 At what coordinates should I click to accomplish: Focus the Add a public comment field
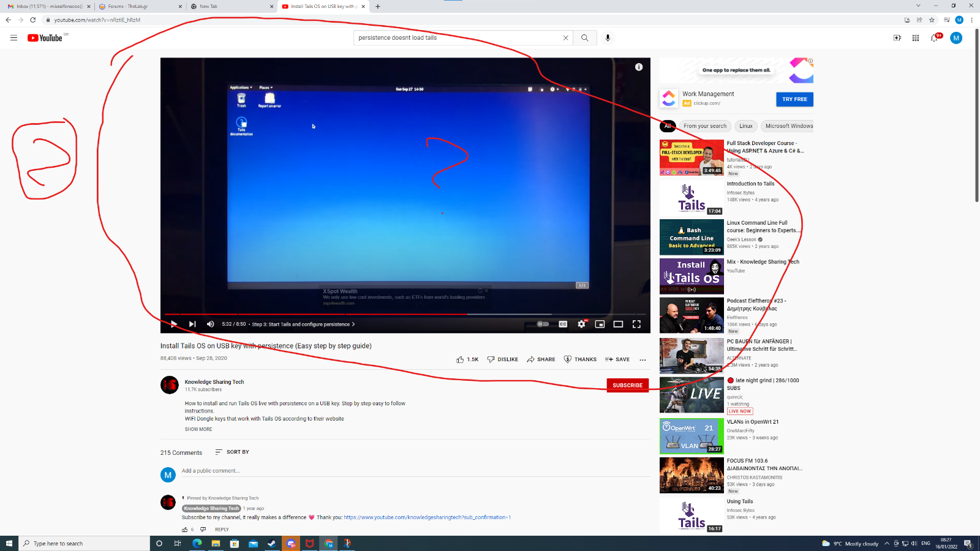(x=415, y=471)
